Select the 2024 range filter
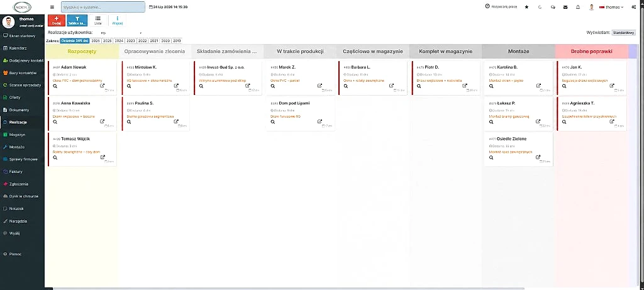 [x=119, y=41]
